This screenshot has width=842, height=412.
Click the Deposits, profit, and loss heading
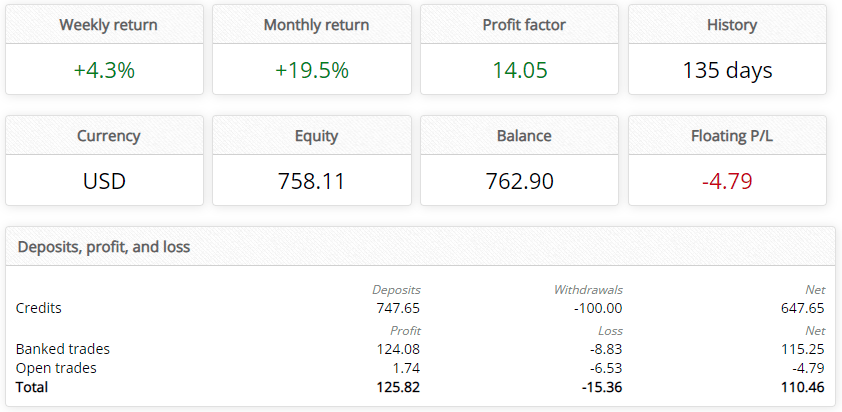click(104, 246)
